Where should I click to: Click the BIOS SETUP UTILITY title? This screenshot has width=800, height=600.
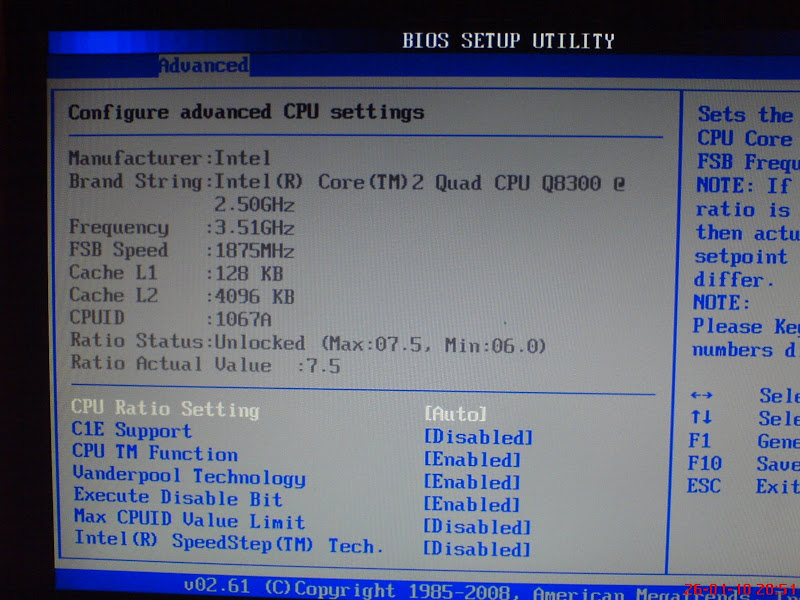tap(508, 41)
